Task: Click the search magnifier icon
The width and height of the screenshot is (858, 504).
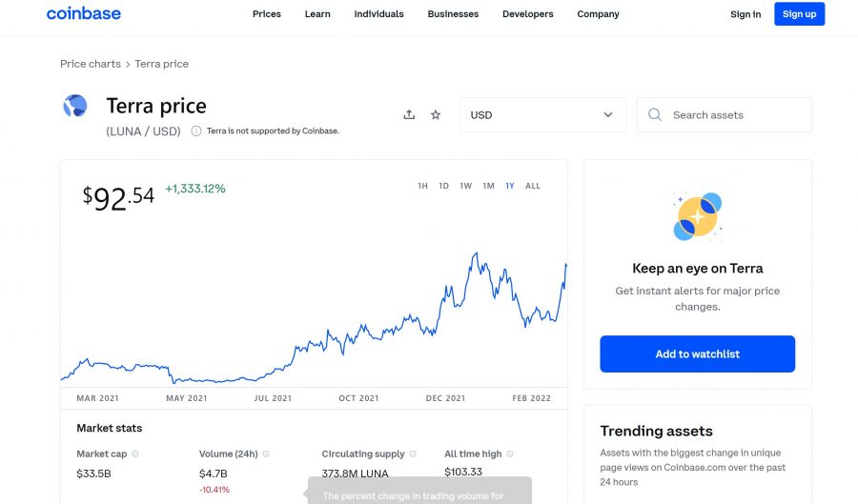Action: [x=654, y=114]
